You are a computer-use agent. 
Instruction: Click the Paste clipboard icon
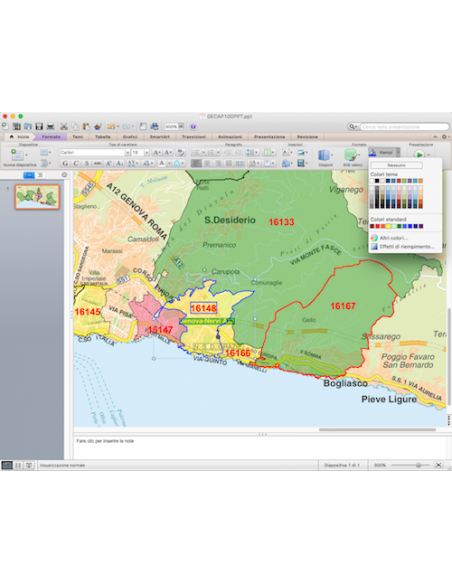point(86,127)
